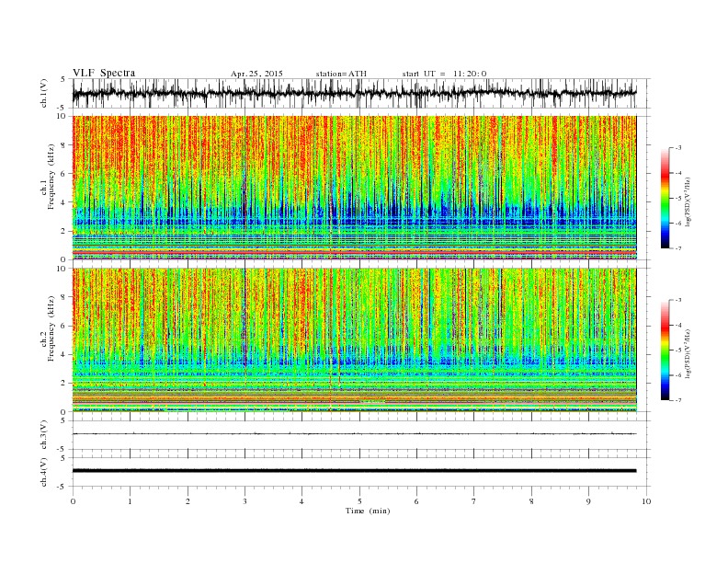Click the ch.1 colorbar "-5" value label
This screenshot has width=728, height=563.
coord(678,199)
